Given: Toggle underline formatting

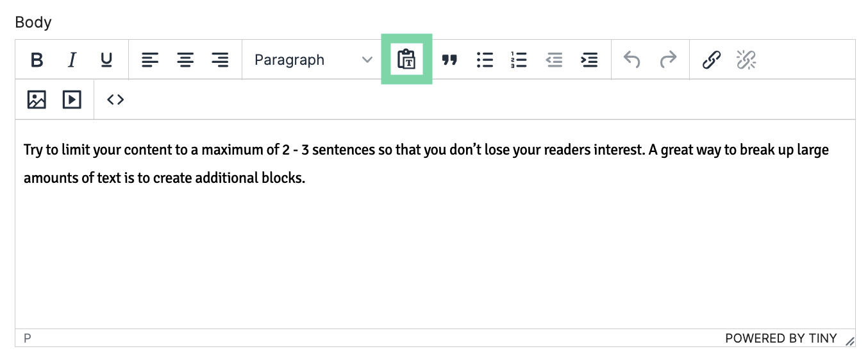Looking at the screenshot, I should tap(106, 60).
